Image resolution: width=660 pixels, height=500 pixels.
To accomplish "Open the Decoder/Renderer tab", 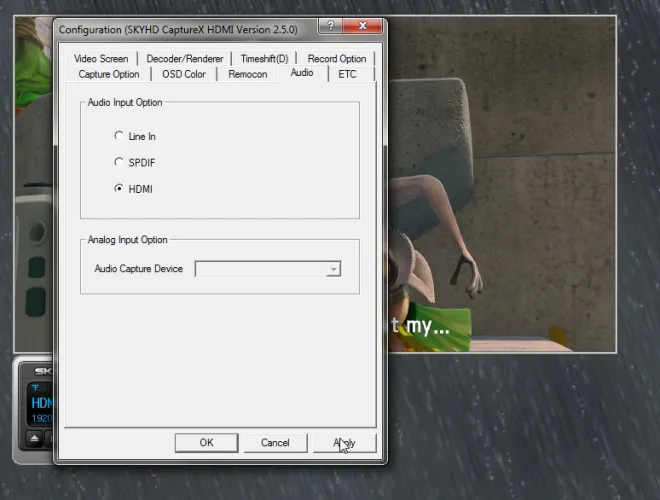I will [183, 59].
